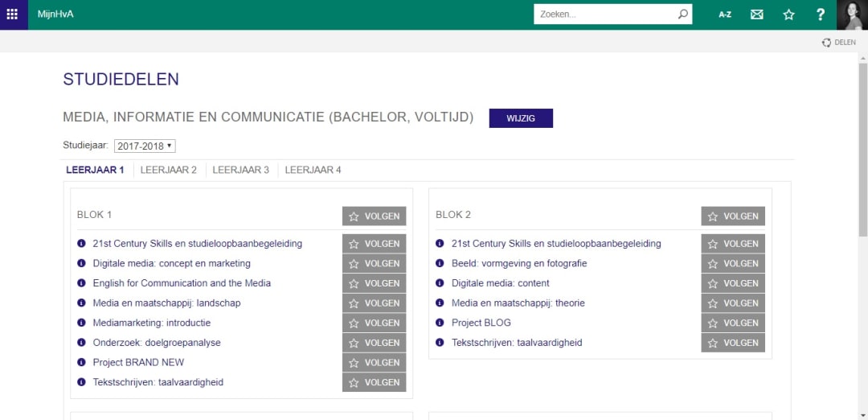Screen dimensions: 868x420
Task: Follow all of Blok 2
Action: click(733, 216)
